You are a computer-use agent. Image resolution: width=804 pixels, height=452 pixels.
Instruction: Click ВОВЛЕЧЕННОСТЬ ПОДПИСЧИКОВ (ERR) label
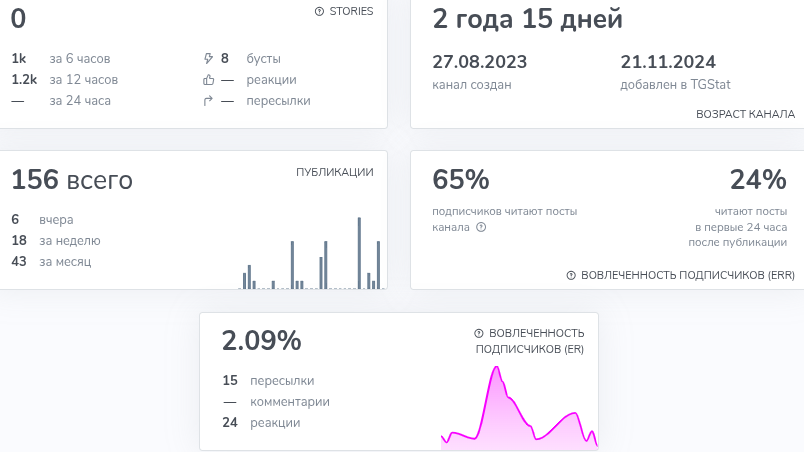[688, 275]
